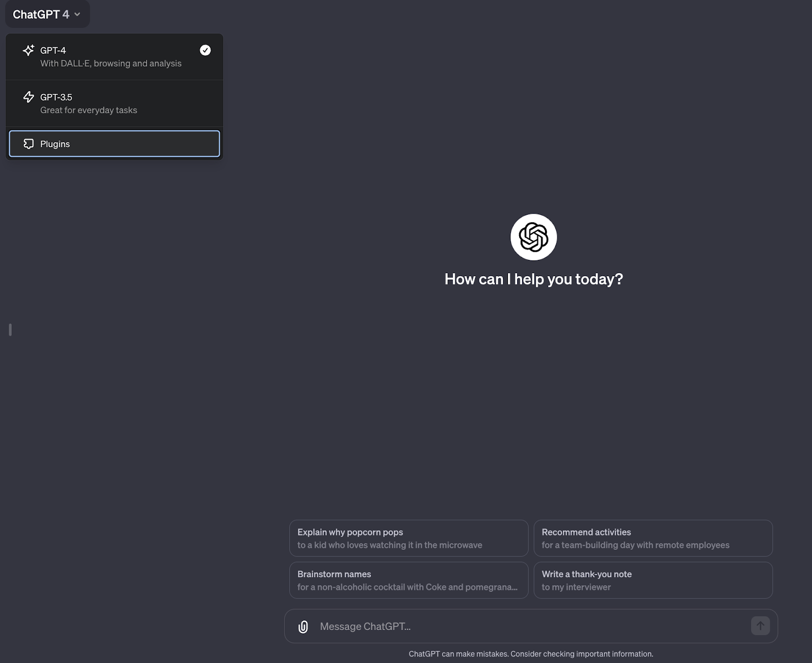Pick the 'Brainstorm names' prompt card
The image size is (812, 663).
(x=409, y=580)
